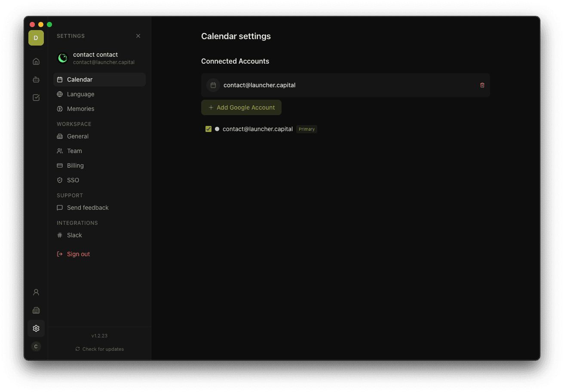Click the profile person icon near the bottom rail
The image size is (564, 392).
pos(36,292)
